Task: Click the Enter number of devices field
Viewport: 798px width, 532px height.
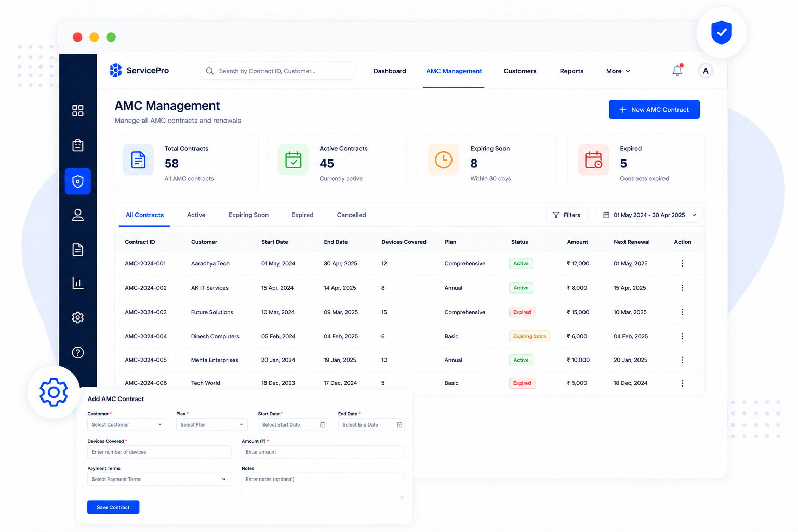Action: pos(159,452)
